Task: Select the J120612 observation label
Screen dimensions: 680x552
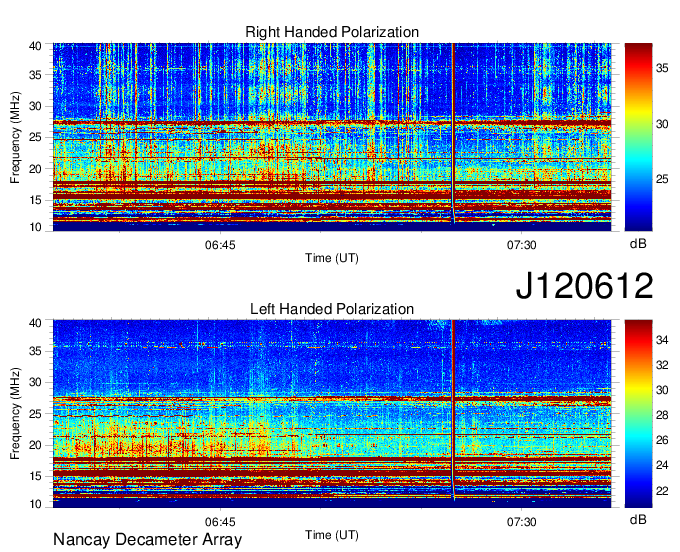Action: [x=584, y=286]
